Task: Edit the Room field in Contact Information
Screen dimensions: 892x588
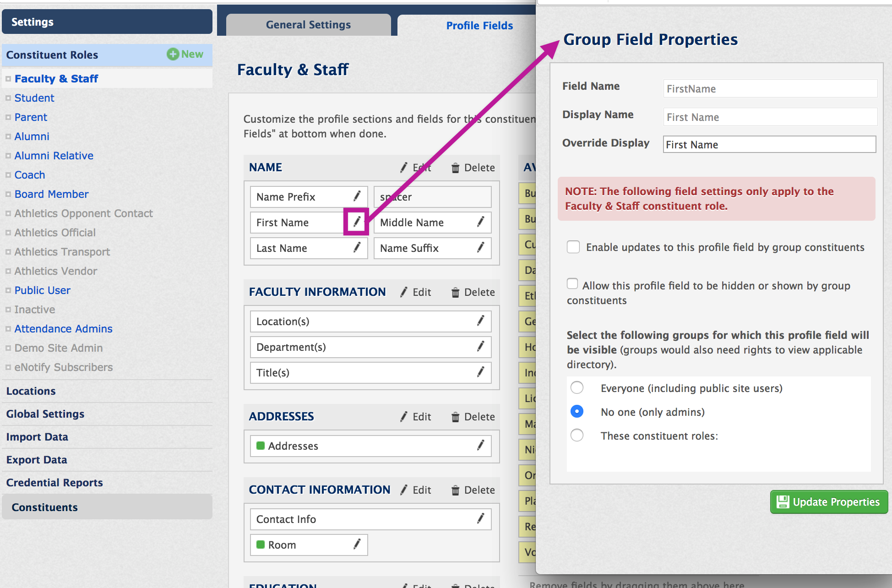Action: point(358,544)
